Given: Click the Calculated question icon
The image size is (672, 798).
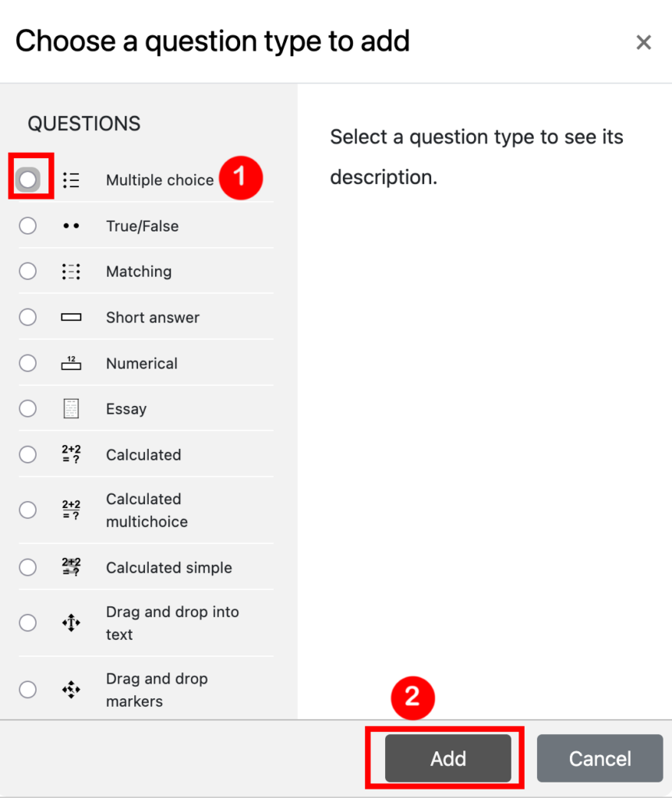Looking at the screenshot, I should (71, 454).
